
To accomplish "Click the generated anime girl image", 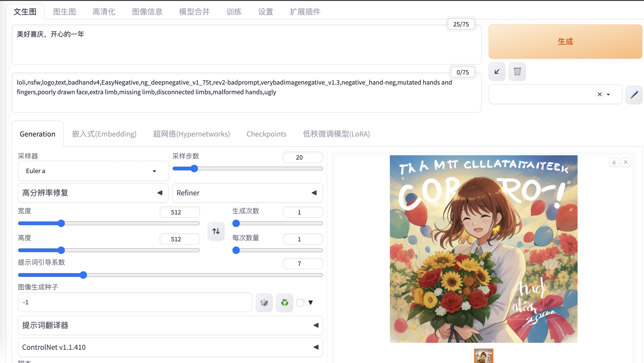I will click(x=483, y=249).
